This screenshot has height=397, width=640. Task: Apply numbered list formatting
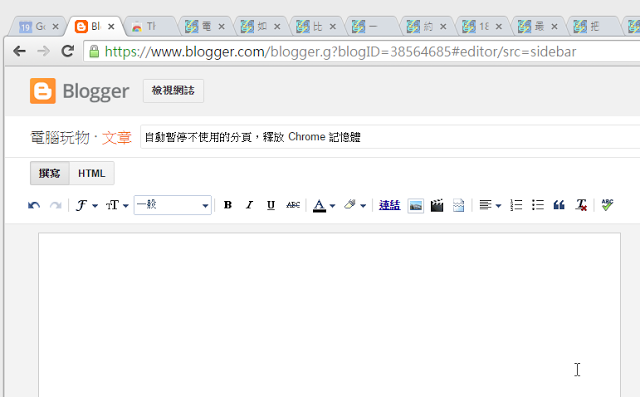[x=516, y=205]
